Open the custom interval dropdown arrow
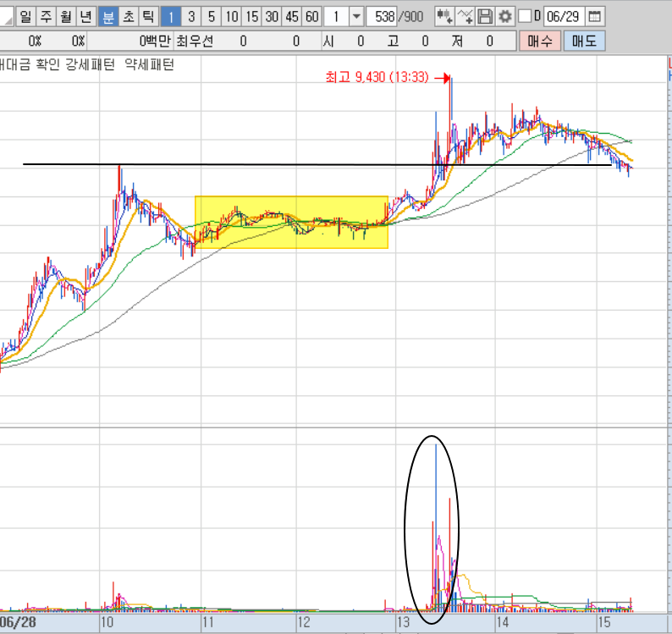672x634 pixels. (356, 17)
